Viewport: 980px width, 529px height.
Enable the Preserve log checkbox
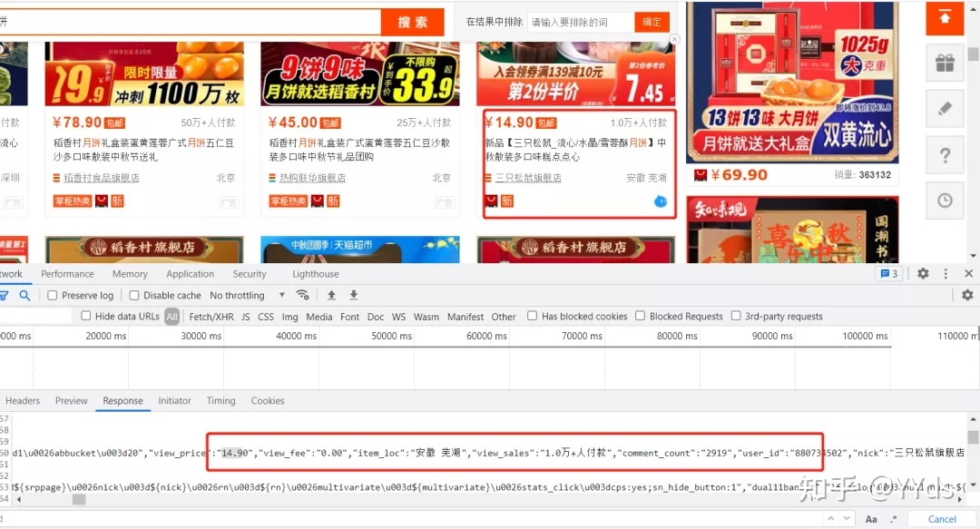coord(53,295)
